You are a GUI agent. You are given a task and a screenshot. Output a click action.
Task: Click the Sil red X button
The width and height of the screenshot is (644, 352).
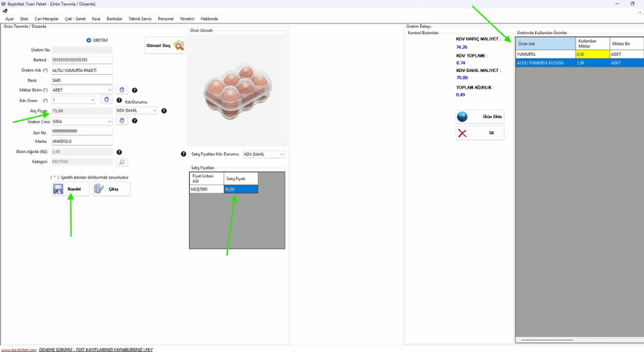[480, 133]
